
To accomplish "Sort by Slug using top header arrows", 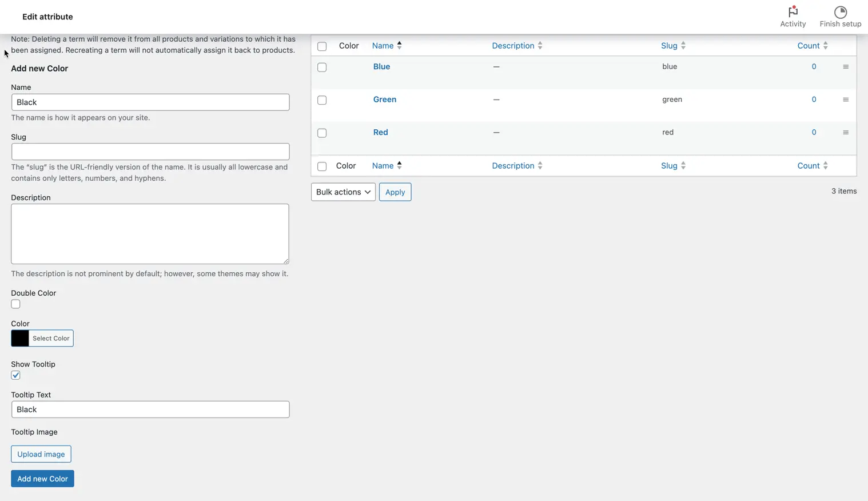I will click(x=683, y=46).
